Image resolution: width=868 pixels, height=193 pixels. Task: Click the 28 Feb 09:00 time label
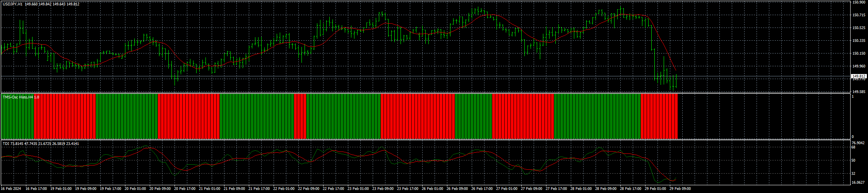[x=606, y=189]
